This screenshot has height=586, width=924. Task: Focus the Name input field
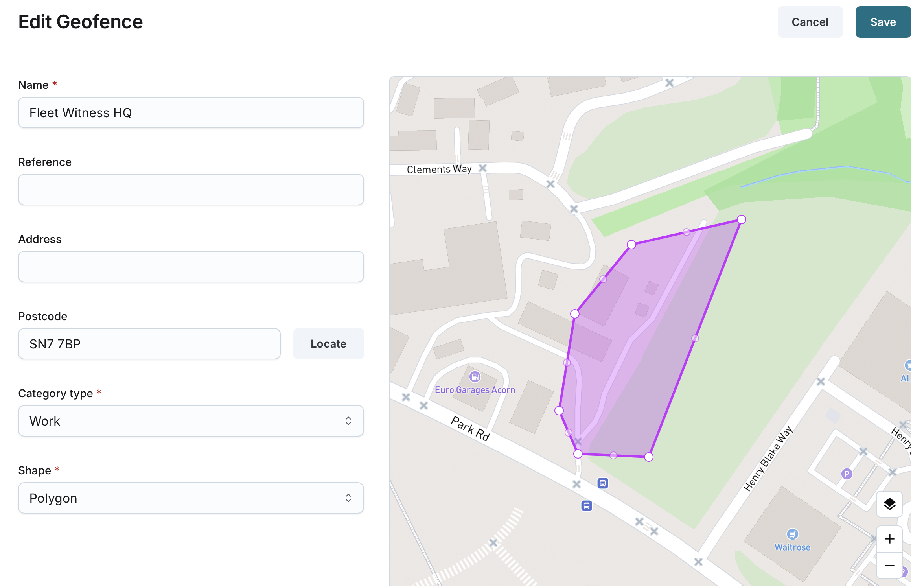(x=191, y=112)
